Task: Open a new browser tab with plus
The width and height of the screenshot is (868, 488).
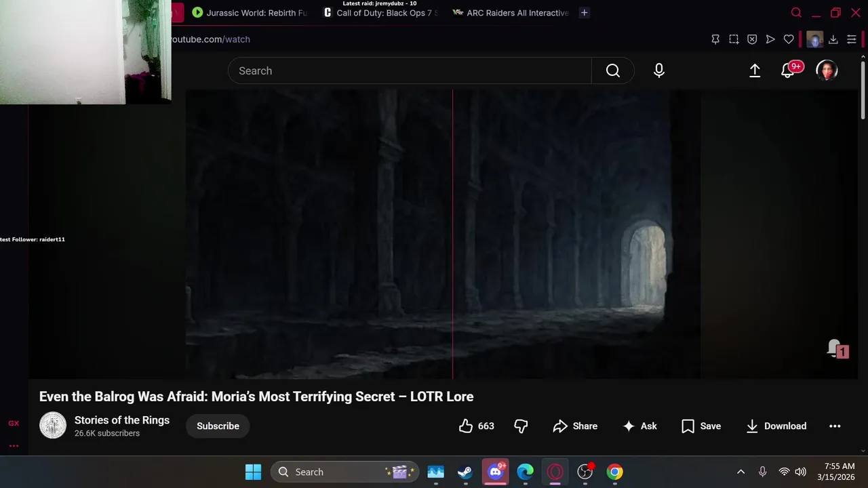Action: (584, 13)
